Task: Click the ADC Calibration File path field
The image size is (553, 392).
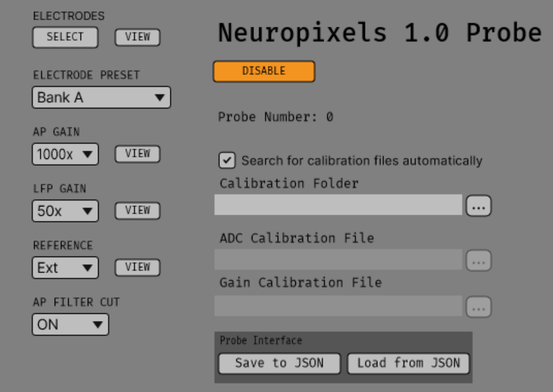Action: tap(338, 260)
